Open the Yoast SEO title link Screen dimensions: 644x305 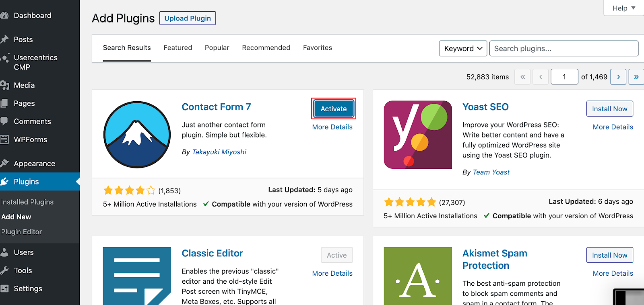click(x=485, y=107)
